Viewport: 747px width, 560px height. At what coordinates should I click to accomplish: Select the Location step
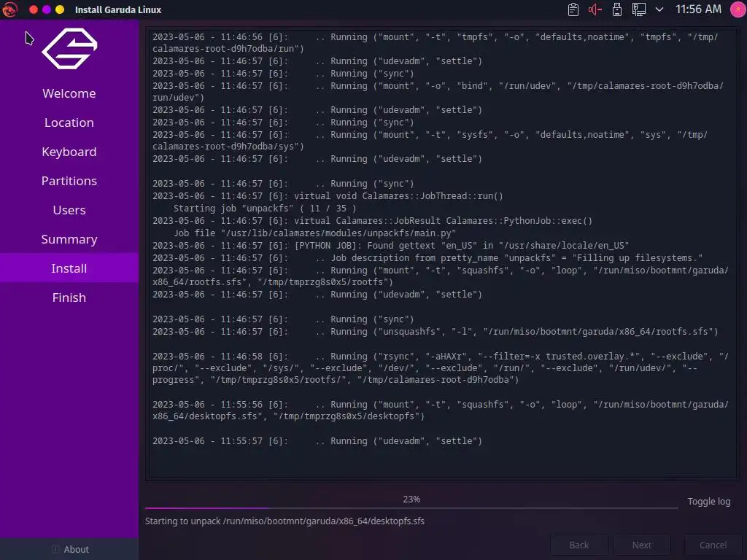[69, 122]
